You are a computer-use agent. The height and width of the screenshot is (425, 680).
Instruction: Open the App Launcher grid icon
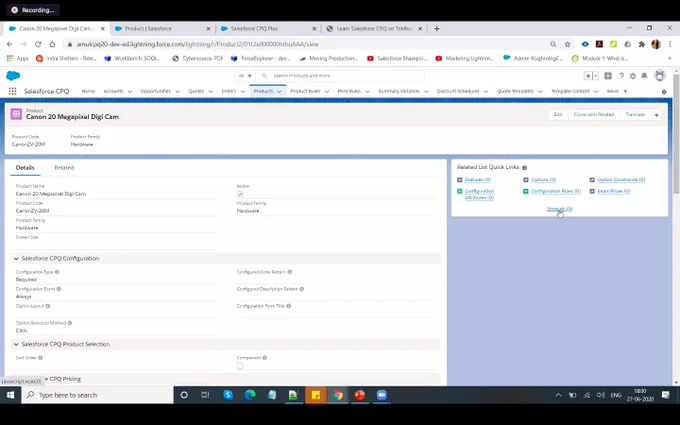[13, 91]
